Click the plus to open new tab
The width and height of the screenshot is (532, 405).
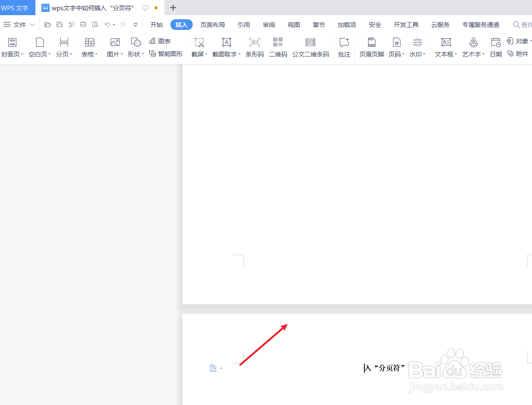tap(173, 8)
